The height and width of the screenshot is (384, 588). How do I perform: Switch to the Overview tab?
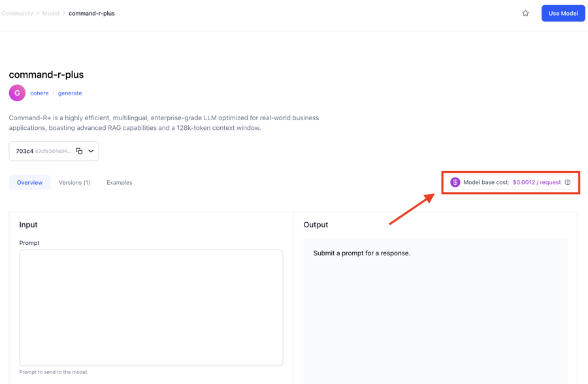(x=29, y=182)
